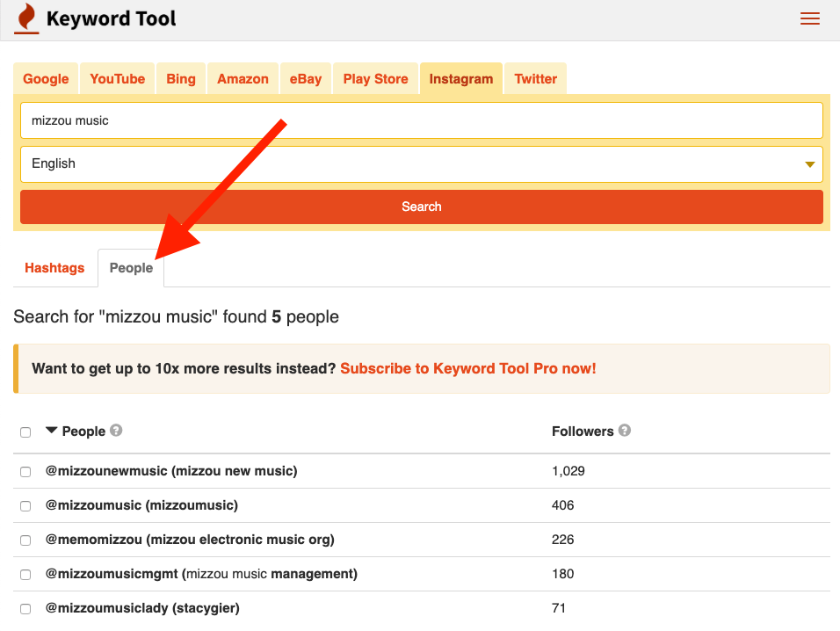840x631 pixels.
Task: Switch to the Amazon tab
Action: 243,79
